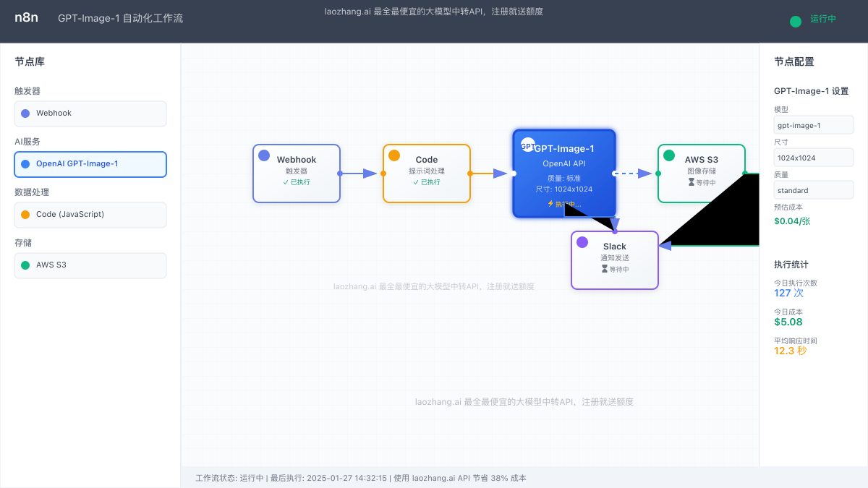
Task: Click today's cost value $5.08
Action: 788,322
